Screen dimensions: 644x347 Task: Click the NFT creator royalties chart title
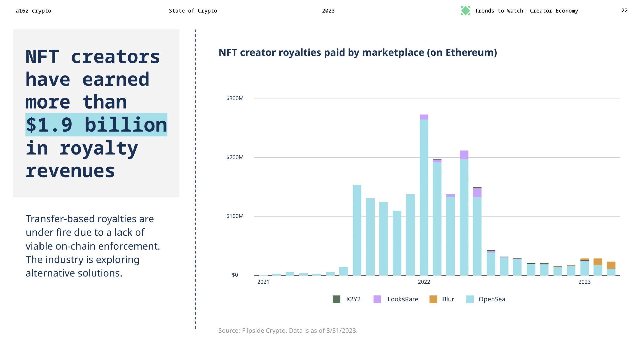click(x=357, y=52)
